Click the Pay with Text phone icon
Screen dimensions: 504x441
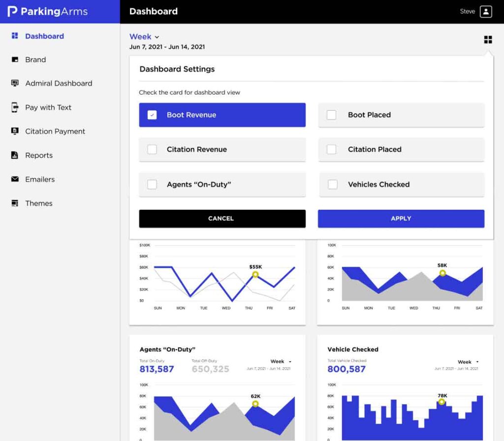point(15,107)
